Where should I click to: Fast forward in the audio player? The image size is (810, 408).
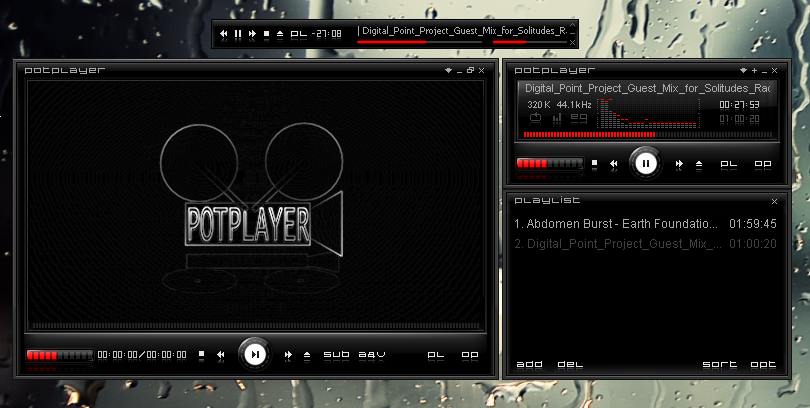[x=679, y=164]
